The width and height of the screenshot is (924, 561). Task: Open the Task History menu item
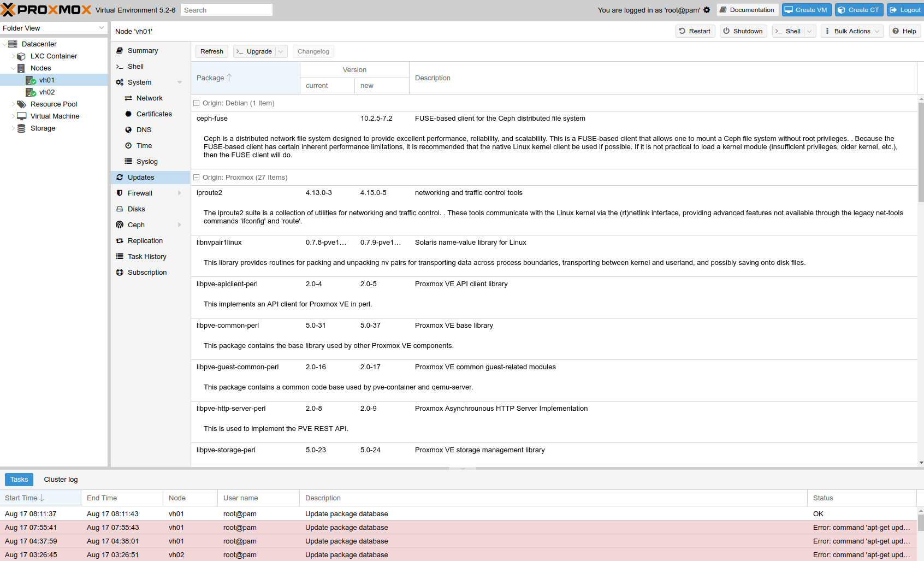click(x=151, y=256)
